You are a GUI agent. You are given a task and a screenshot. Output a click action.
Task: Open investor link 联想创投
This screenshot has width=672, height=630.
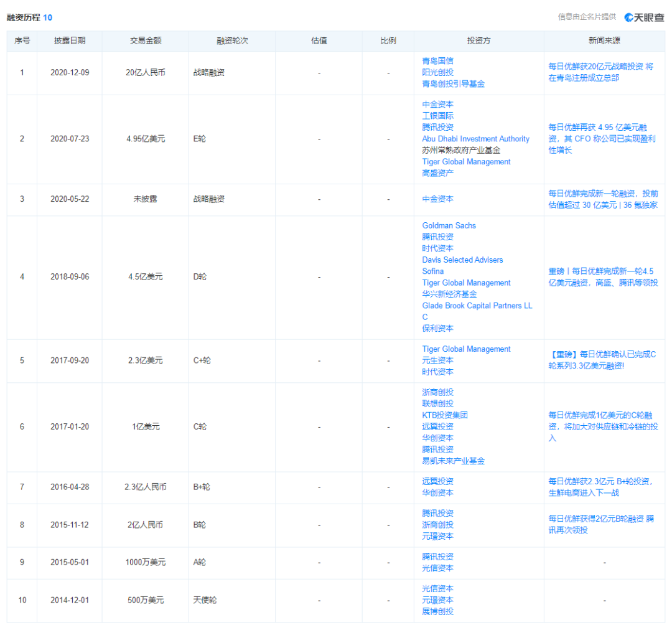(437, 403)
